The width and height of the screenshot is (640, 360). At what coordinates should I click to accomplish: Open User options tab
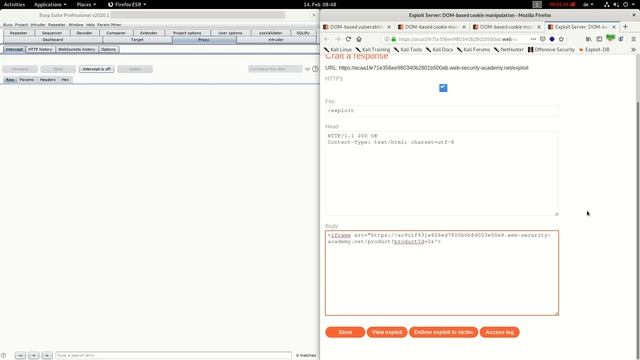point(230,33)
